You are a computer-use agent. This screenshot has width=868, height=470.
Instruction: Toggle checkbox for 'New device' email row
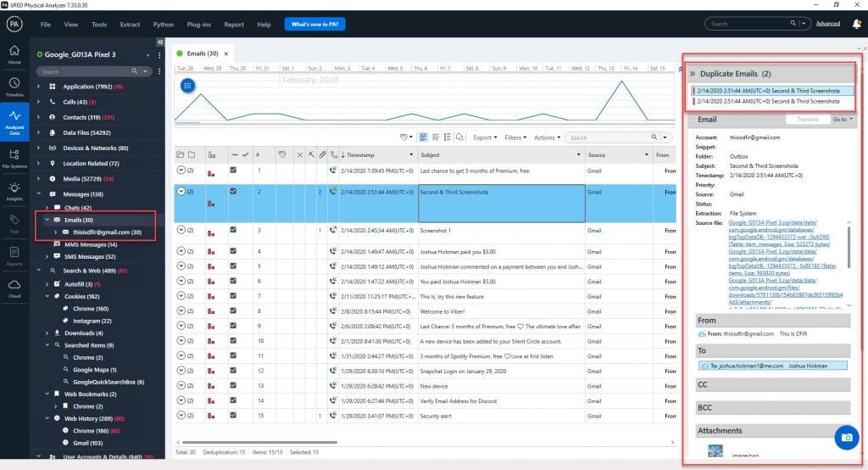coord(233,385)
